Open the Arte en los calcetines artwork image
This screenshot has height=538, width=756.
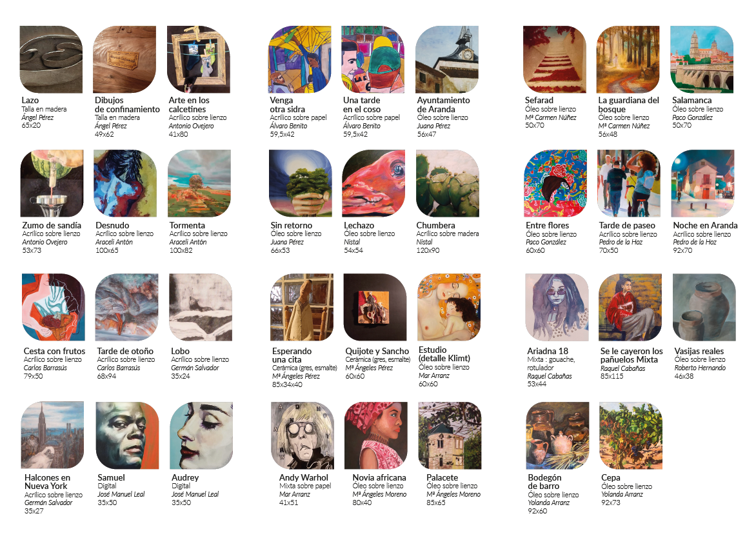(199, 59)
